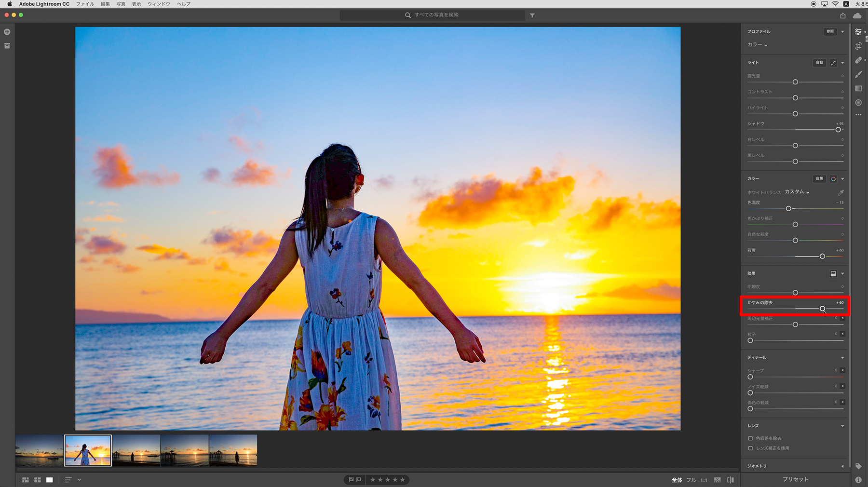The height and width of the screenshot is (487, 868).
Task: Select the Healing Brush tool
Action: coord(858,60)
